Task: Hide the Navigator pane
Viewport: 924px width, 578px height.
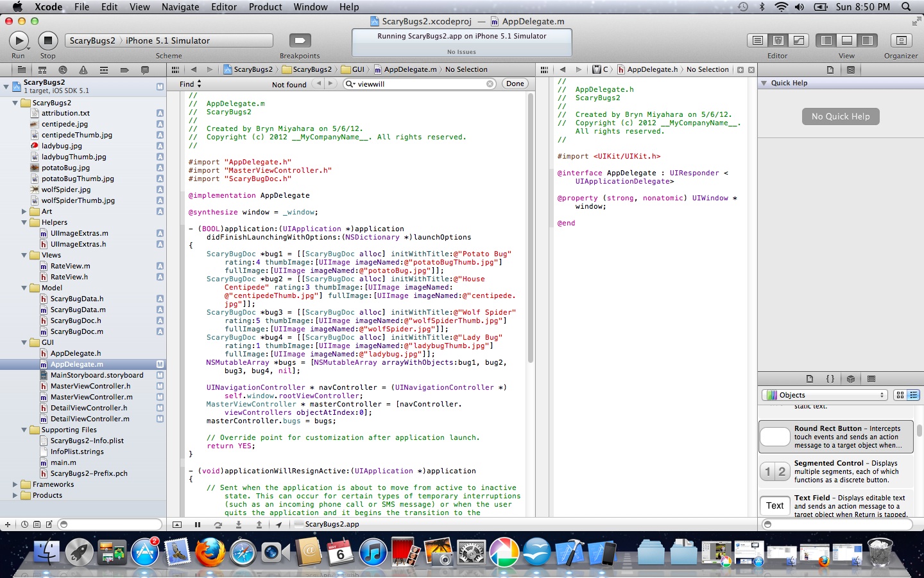Action: (826, 40)
